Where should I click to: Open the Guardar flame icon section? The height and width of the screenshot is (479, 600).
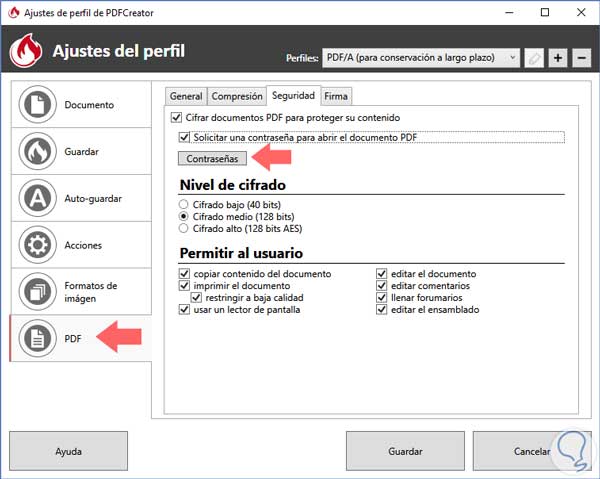37,152
